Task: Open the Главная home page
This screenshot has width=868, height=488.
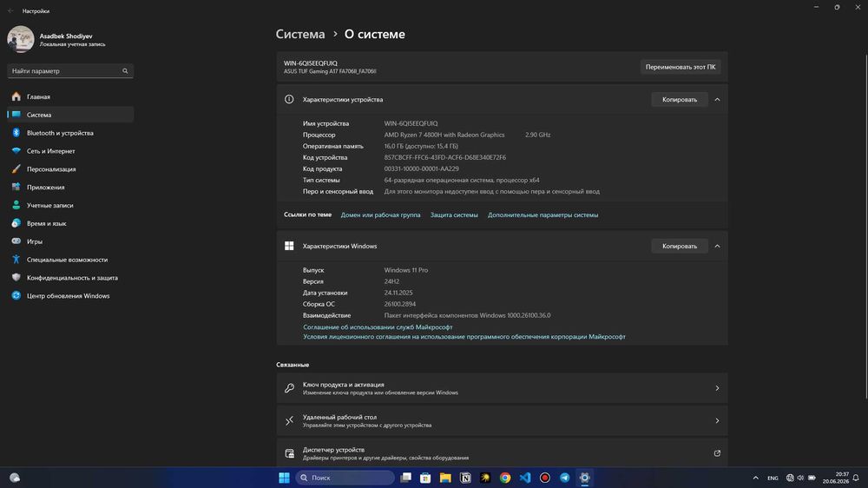Action: [x=70, y=96]
